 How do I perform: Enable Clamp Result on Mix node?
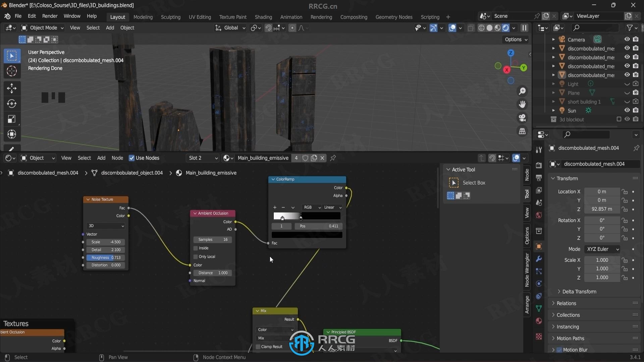(258, 347)
